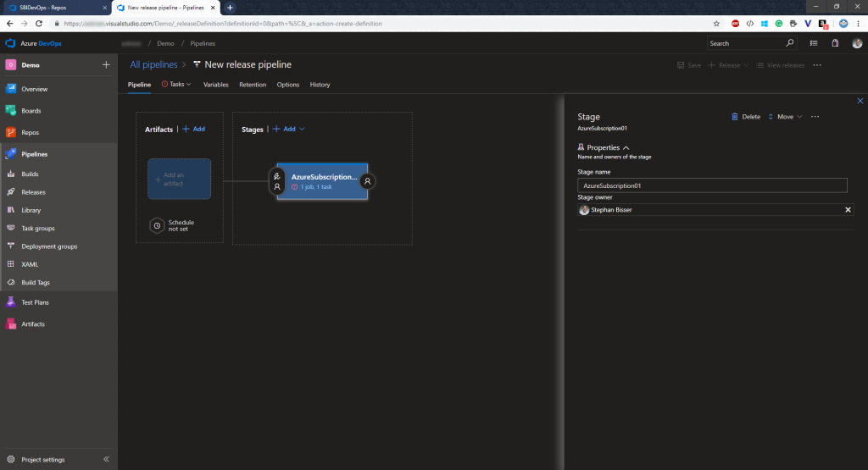Click the Azure DevOps logo

(x=10, y=43)
